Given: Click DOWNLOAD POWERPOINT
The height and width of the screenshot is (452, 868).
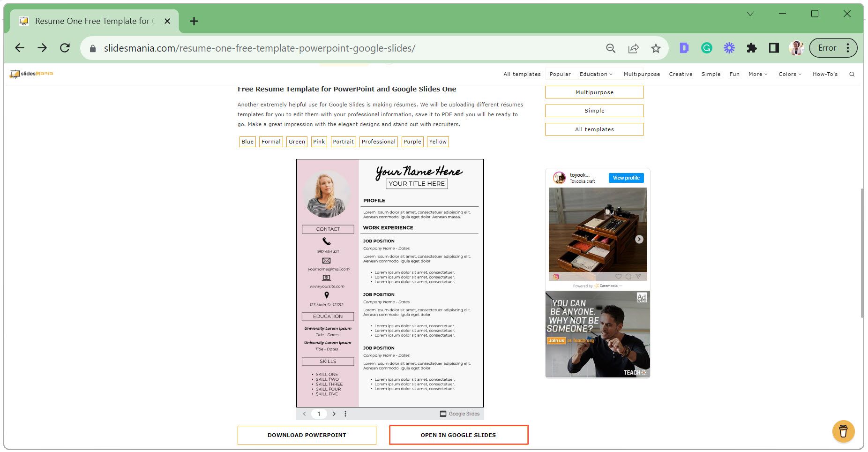Looking at the screenshot, I should [x=307, y=435].
